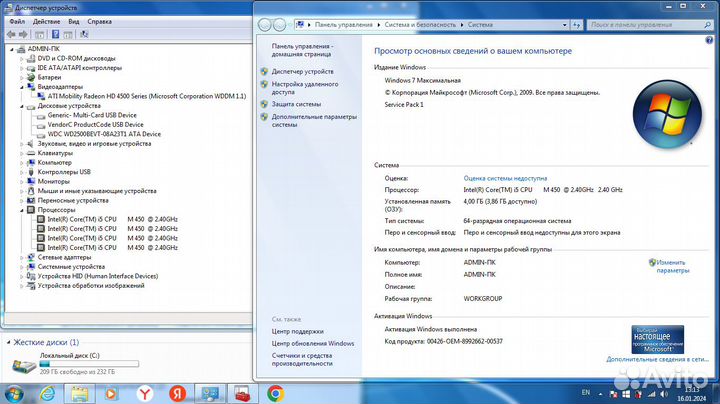Click the Локальный диск (C:) usage bar

coord(89,364)
